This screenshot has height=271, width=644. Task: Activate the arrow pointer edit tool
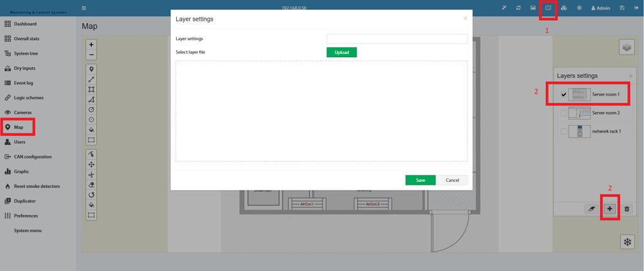tap(91, 154)
